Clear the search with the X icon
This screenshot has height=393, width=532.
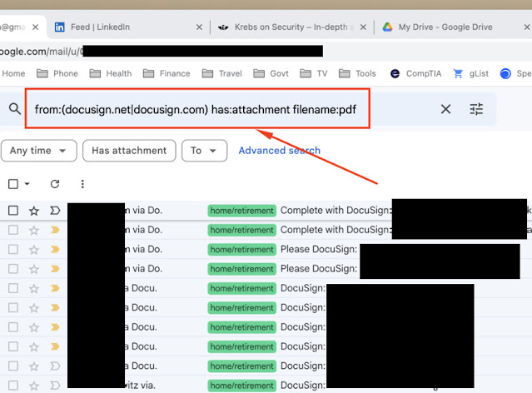tap(445, 109)
